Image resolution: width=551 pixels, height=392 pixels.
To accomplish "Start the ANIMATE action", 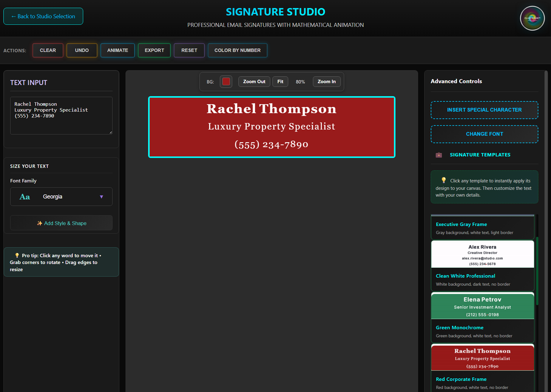I will 118,50.
